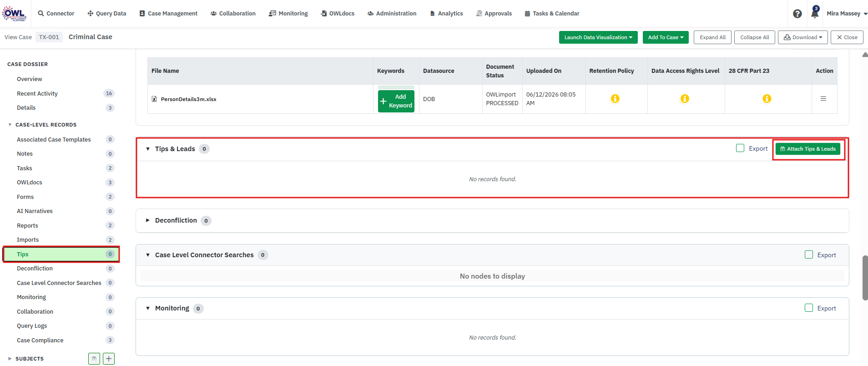Click the TX-001 case ID tag
868x366 pixels.
[x=49, y=37]
